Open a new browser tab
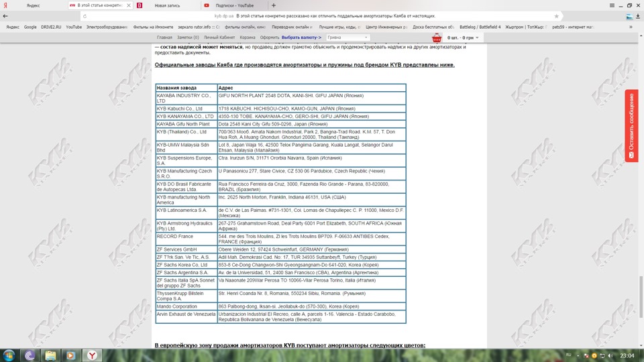The width and height of the screenshot is (644, 362). 274,5
